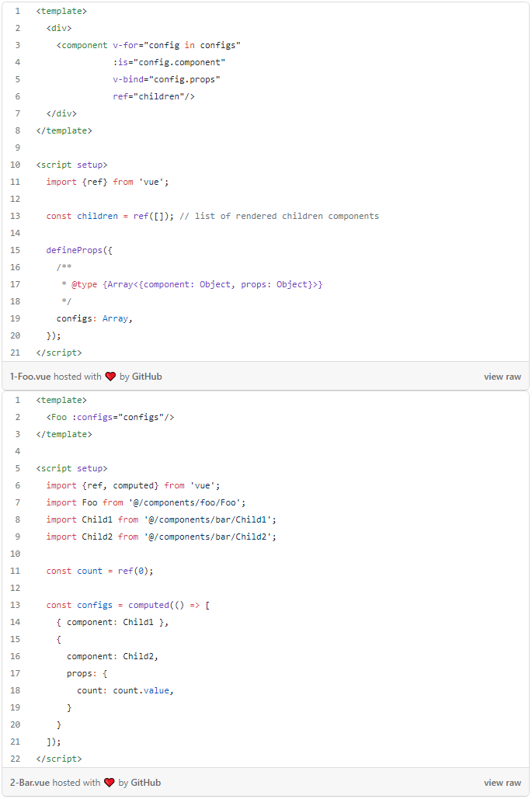The width and height of the screenshot is (532, 799).
Task: Click '{ component: Child1 },' line
Action: (x=113, y=622)
